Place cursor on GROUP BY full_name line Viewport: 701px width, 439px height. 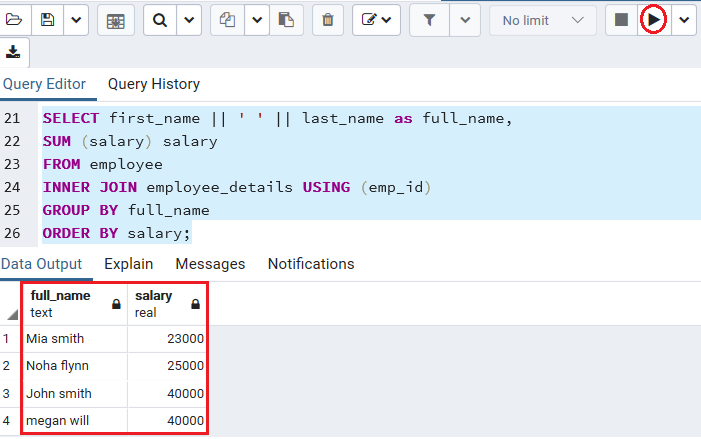click(x=126, y=210)
